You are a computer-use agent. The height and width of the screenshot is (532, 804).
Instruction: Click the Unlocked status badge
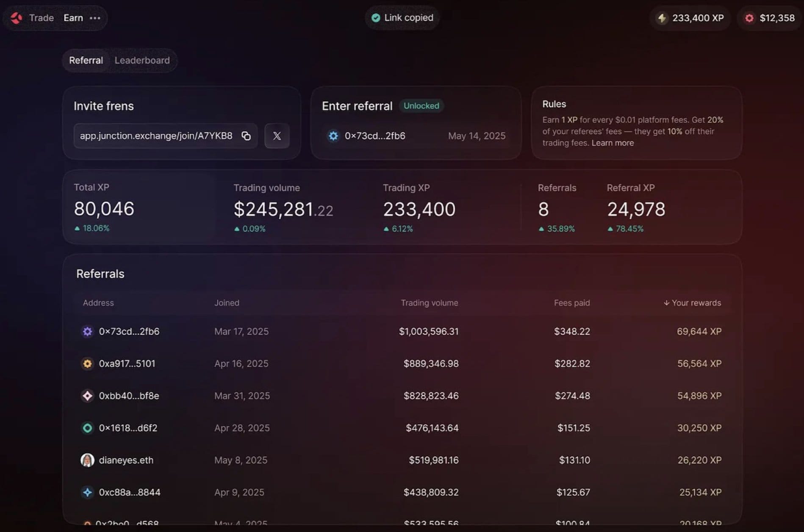coord(421,106)
